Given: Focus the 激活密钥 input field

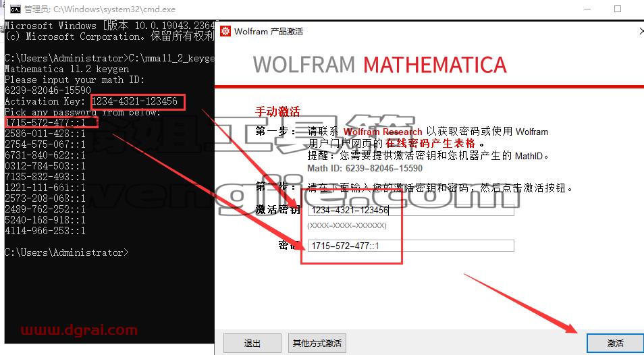Looking at the screenshot, I should click(410, 210).
